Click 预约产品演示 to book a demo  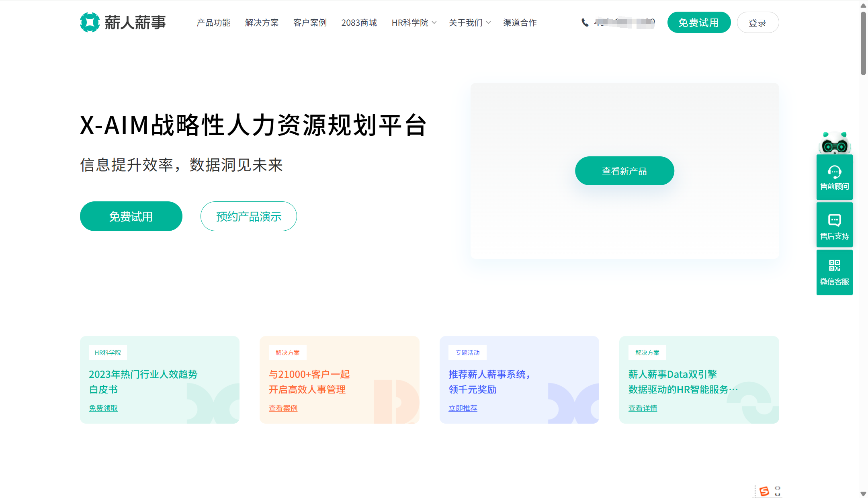(x=248, y=216)
